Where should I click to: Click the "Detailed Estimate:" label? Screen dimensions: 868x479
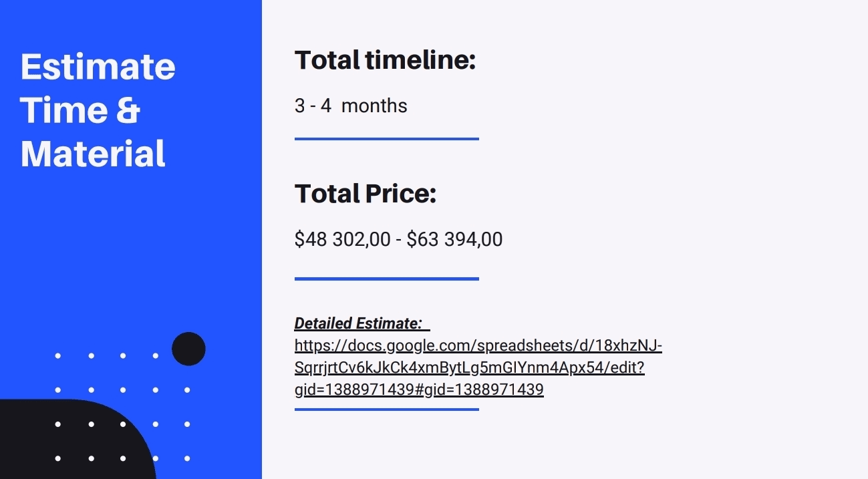click(358, 324)
